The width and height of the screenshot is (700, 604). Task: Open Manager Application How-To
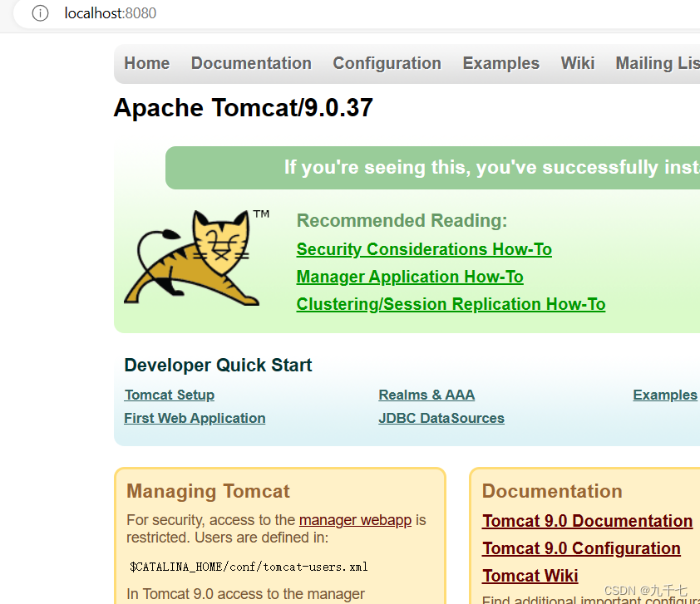[409, 276]
